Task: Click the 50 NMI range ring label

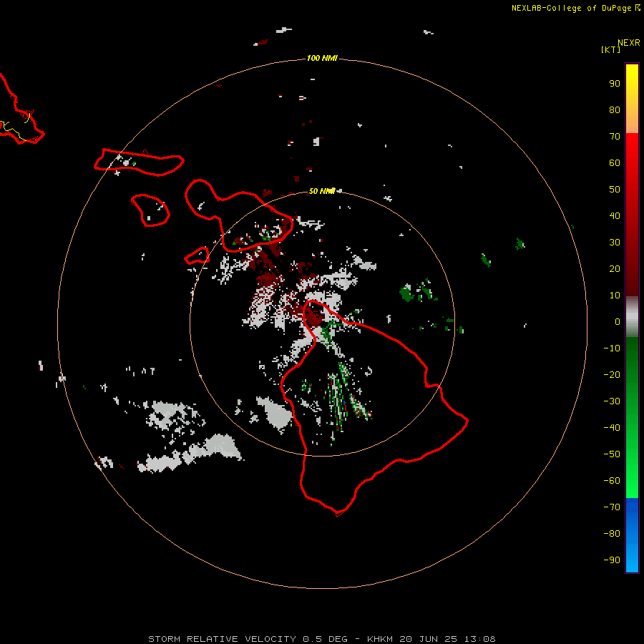Action: 321,191
